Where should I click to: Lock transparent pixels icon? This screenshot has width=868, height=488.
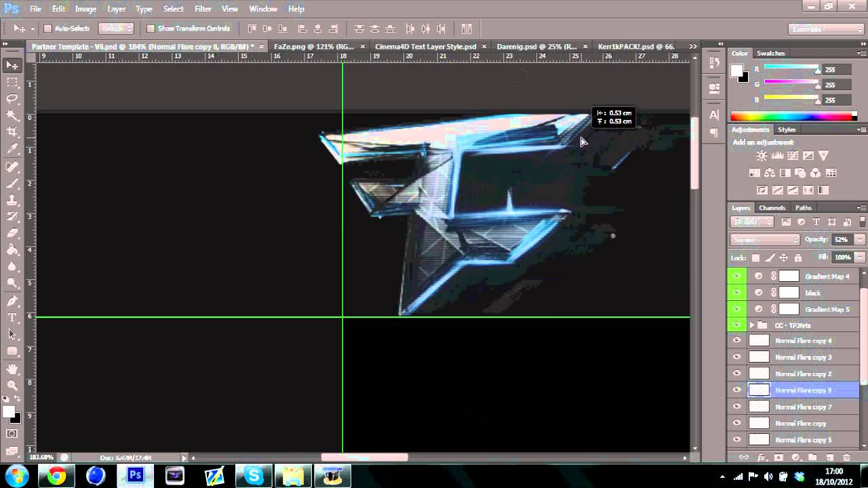tap(755, 258)
